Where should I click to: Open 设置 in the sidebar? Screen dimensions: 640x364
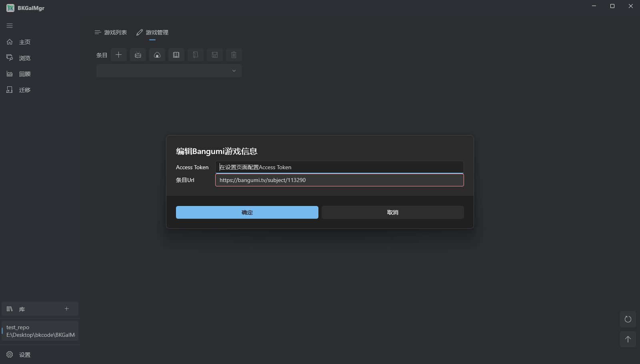click(24, 354)
